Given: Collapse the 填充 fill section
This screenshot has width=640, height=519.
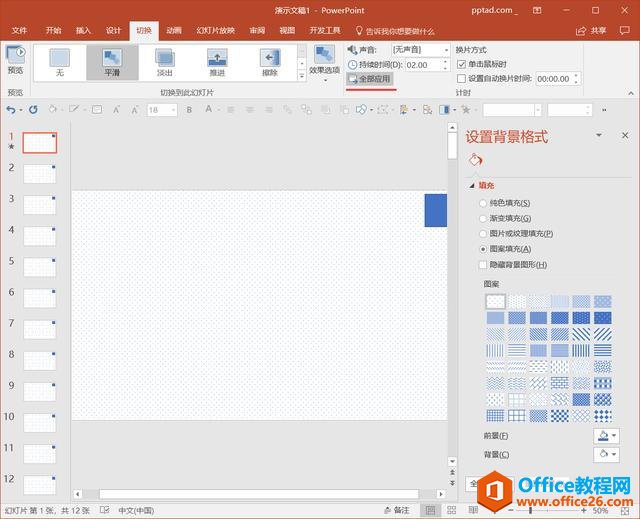Looking at the screenshot, I should coord(473,185).
